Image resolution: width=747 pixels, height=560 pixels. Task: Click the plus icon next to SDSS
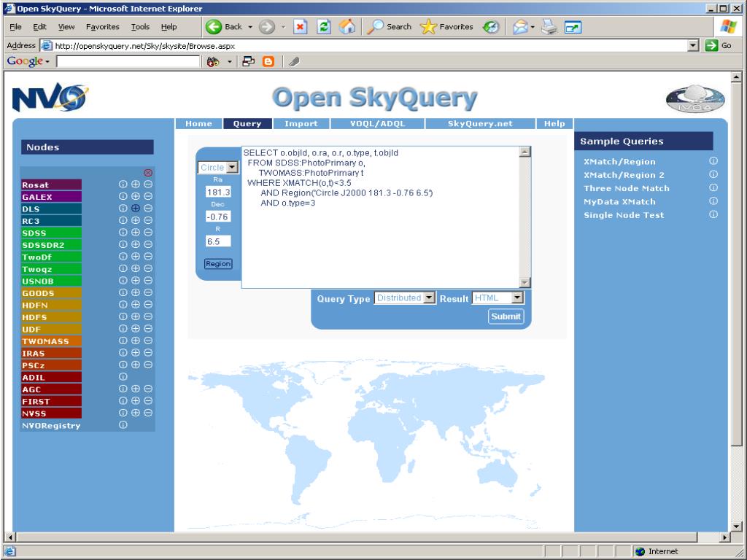(x=136, y=232)
